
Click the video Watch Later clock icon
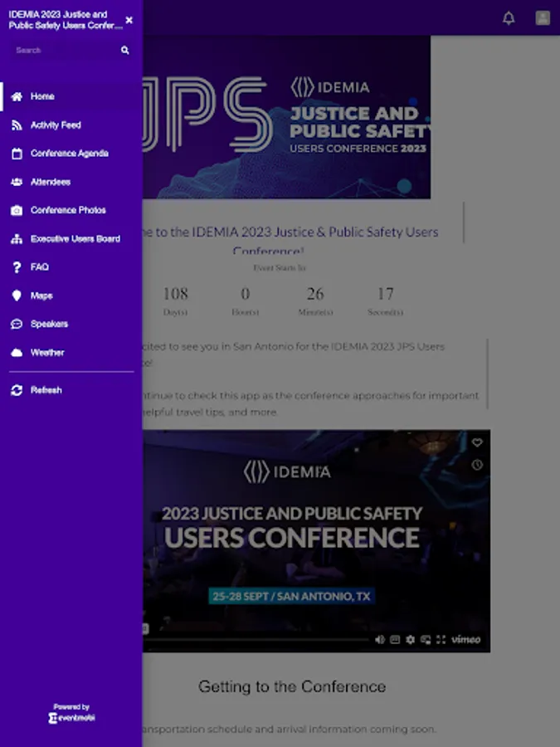pyautogui.click(x=477, y=465)
